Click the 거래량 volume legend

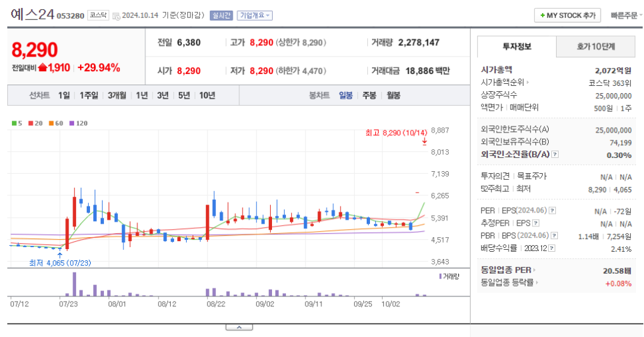tap(449, 276)
